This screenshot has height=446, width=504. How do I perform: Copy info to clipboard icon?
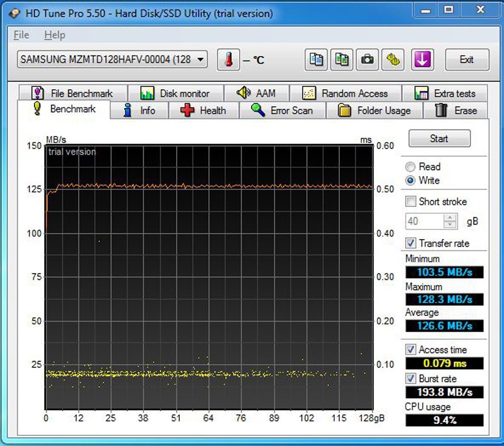click(x=316, y=60)
